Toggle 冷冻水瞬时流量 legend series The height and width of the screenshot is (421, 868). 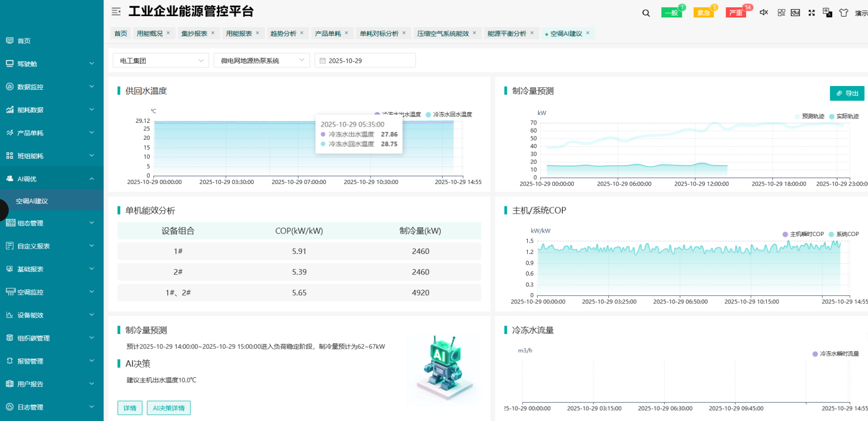click(x=836, y=354)
